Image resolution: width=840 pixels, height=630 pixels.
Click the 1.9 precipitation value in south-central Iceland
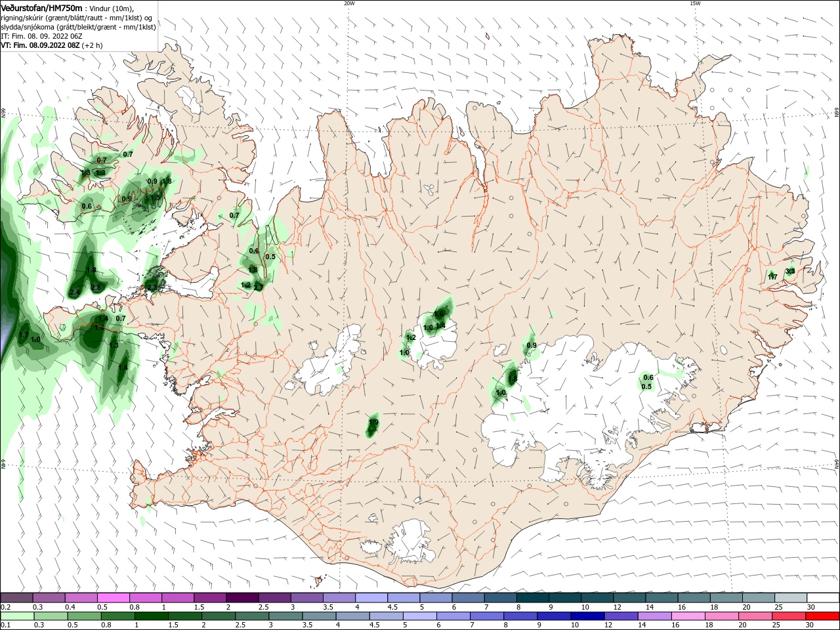[373, 422]
